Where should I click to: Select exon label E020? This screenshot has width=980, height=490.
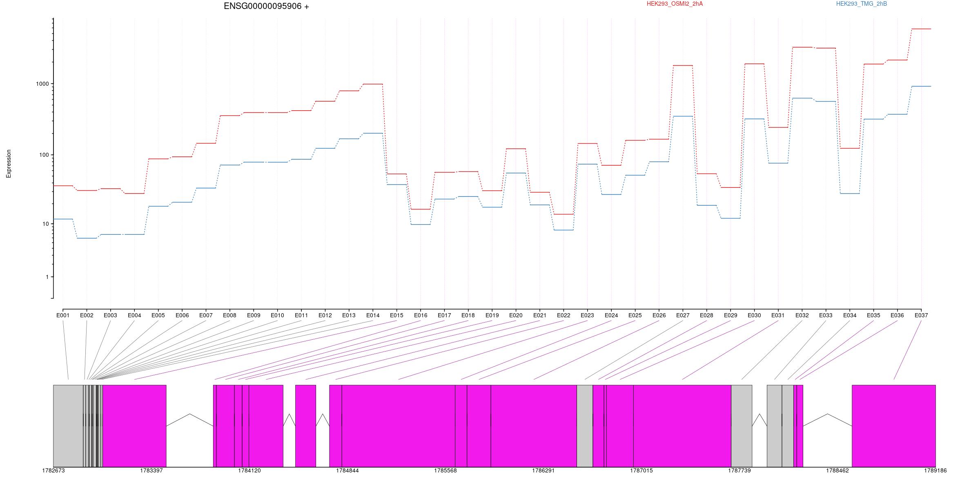tap(516, 315)
